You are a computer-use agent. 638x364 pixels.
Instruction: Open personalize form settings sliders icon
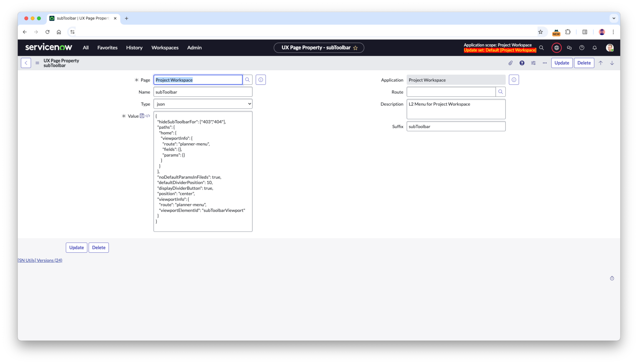tap(533, 63)
